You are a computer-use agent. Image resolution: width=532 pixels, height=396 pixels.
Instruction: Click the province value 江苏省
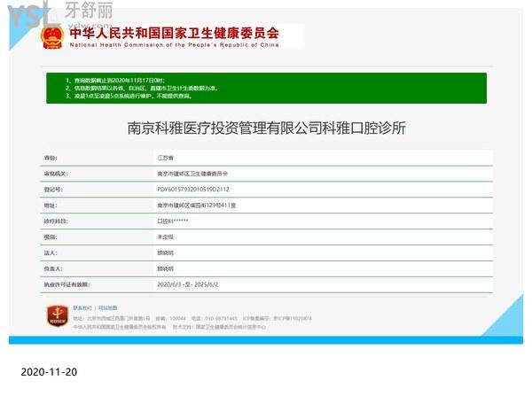click(x=165, y=158)
